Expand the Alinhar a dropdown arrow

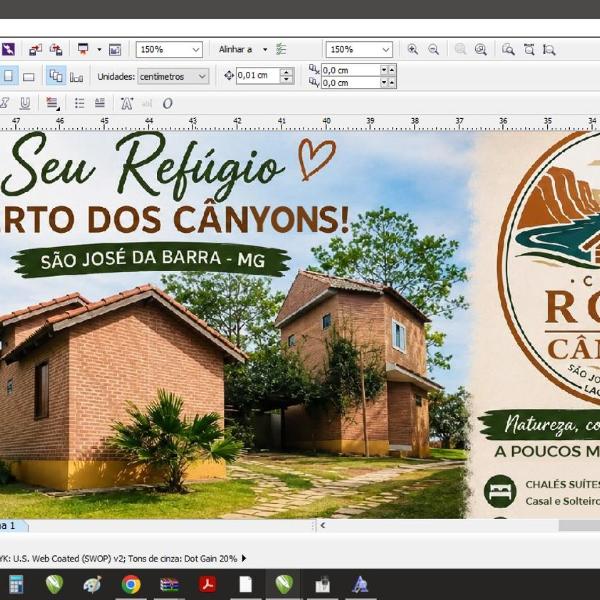(x=265, y=49)
